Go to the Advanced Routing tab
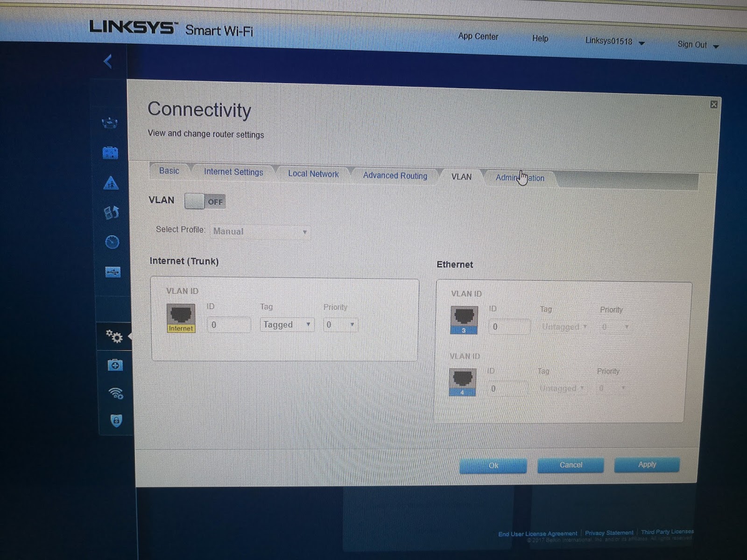Screen dimensions: 747x560 pyautogui.click(x=395, y=175)
